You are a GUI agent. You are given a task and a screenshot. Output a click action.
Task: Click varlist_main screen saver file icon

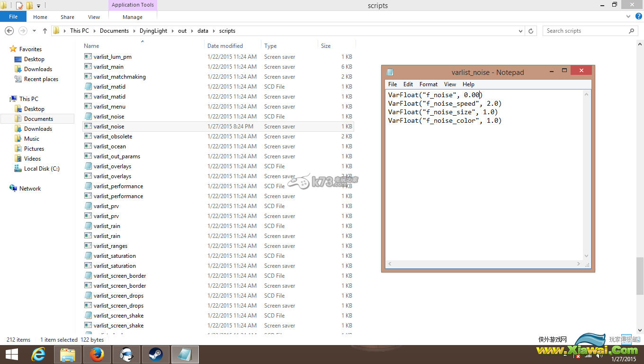click(88, 66)
